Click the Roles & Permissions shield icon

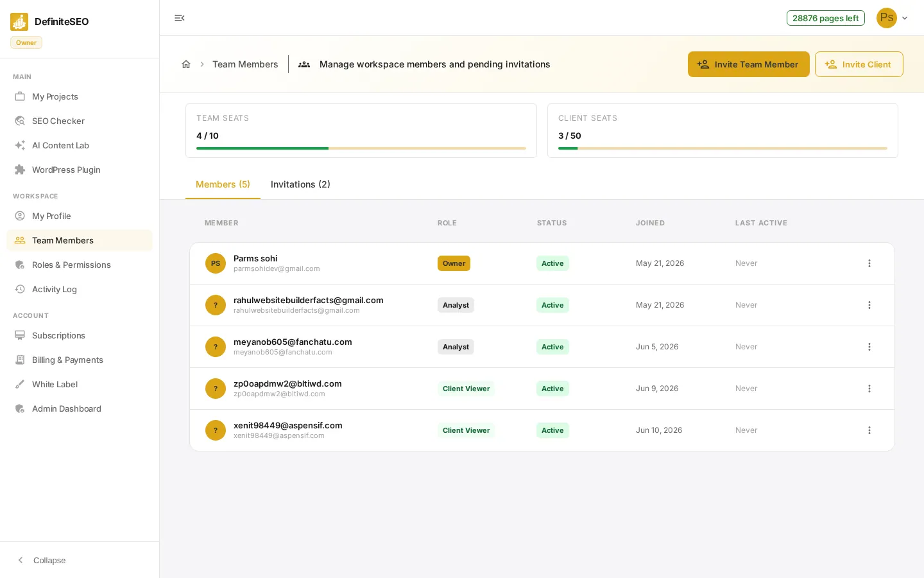point(20,265)
